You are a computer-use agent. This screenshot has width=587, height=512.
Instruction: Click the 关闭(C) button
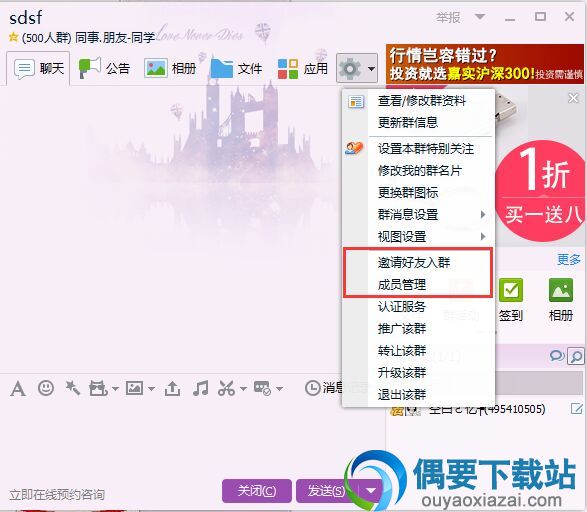click(257, 491)
